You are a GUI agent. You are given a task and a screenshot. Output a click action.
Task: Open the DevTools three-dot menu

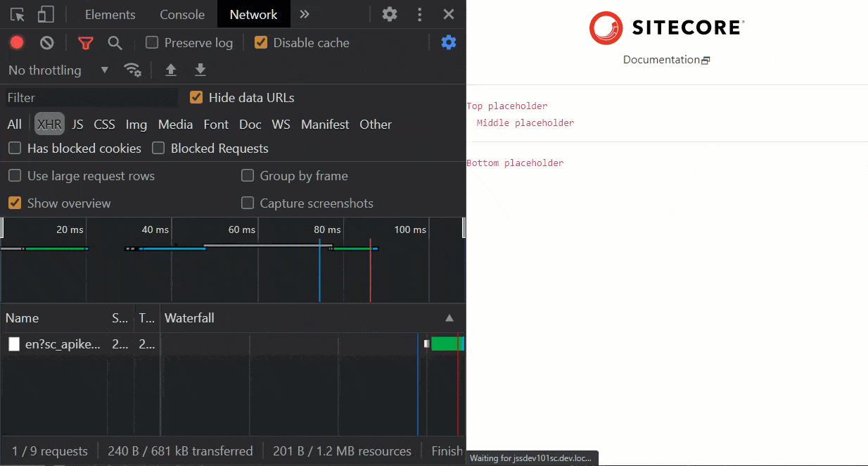pyautogui.click(x=419, y=14)
